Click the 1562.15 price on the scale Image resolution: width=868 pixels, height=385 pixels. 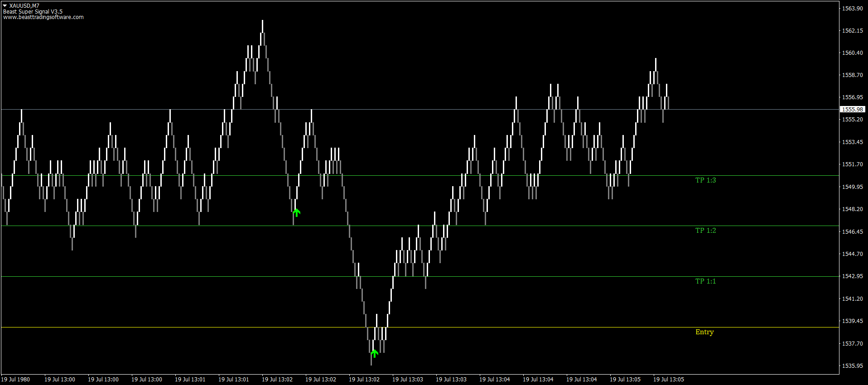(x=853, y=31)
